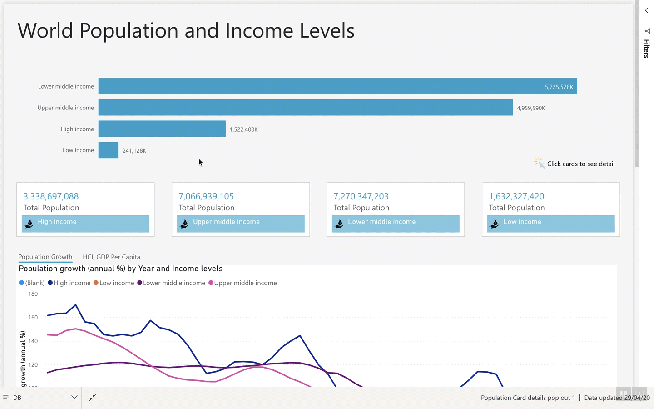
Task: Click the (Blank) legend color dot
Action: click(21, 283)
